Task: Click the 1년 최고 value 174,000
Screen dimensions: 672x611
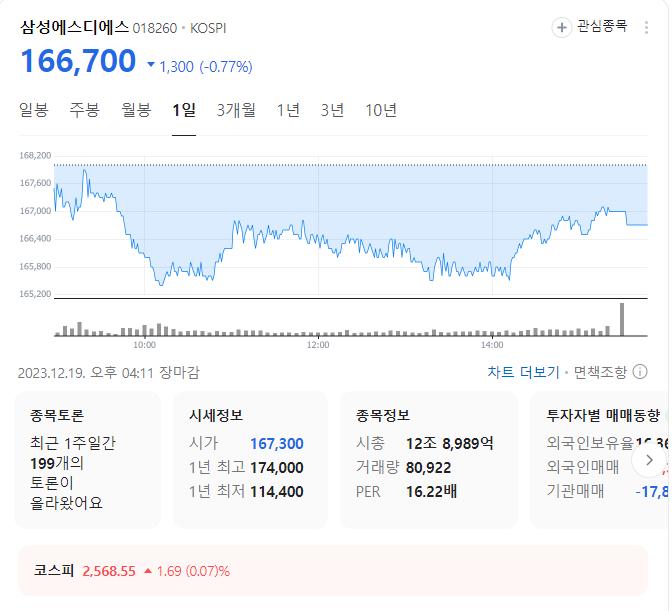Action: 277,467
